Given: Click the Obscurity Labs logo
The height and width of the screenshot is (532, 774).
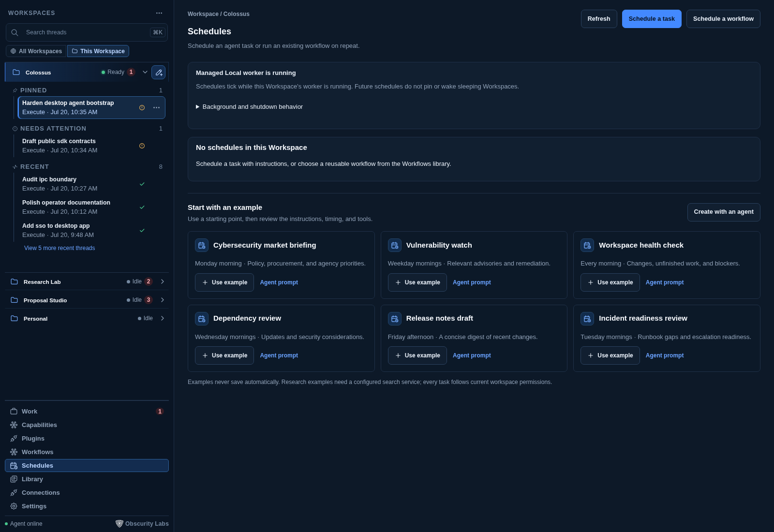Looking at the screenshot, I should coord(119,524).
